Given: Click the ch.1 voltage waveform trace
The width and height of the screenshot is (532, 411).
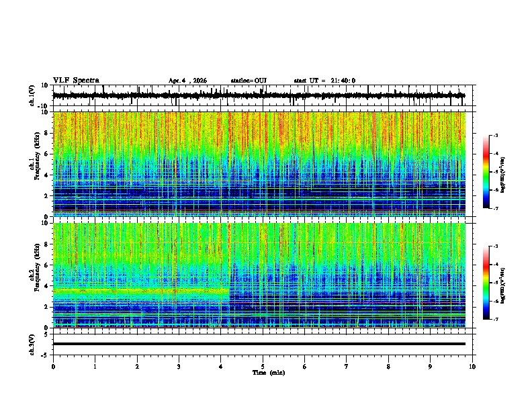Looking at the screenshot, I should click(259, 95).
